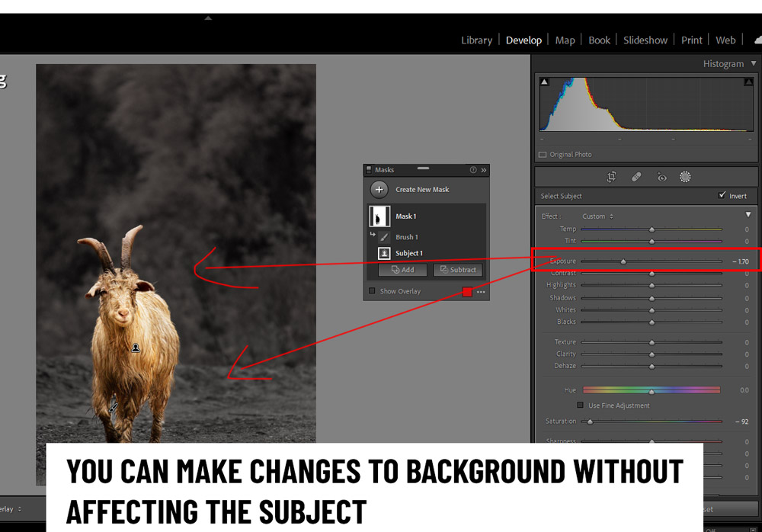Click the "Masks" panel title text

384,170
